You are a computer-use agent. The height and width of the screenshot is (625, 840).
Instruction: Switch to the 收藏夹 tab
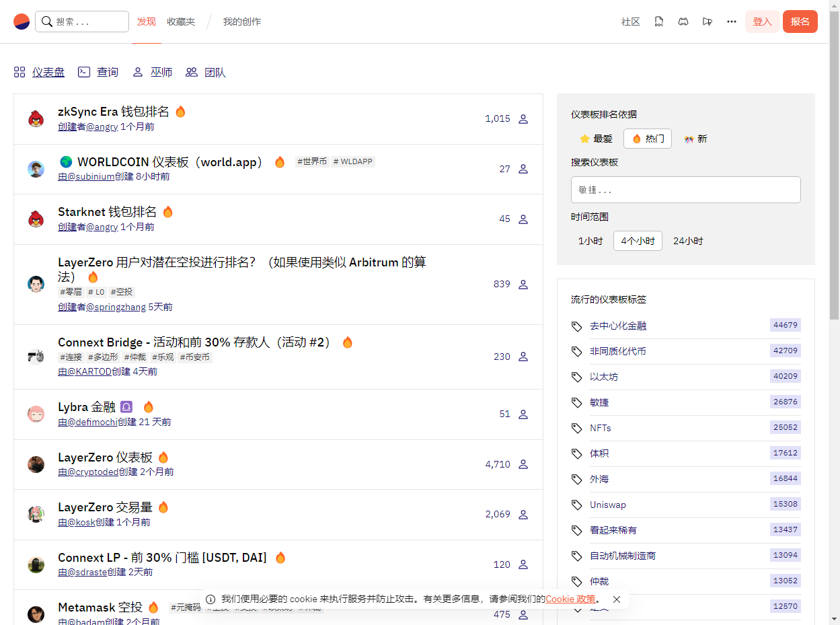tap(181, 22)
